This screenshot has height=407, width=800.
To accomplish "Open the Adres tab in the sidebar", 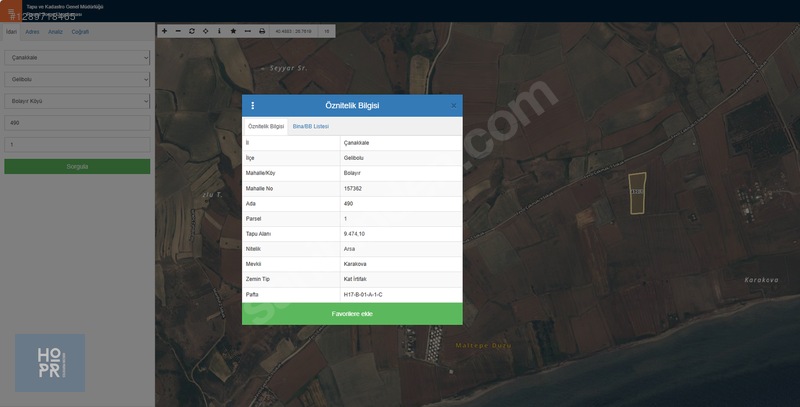I will [x=32, y=32].
